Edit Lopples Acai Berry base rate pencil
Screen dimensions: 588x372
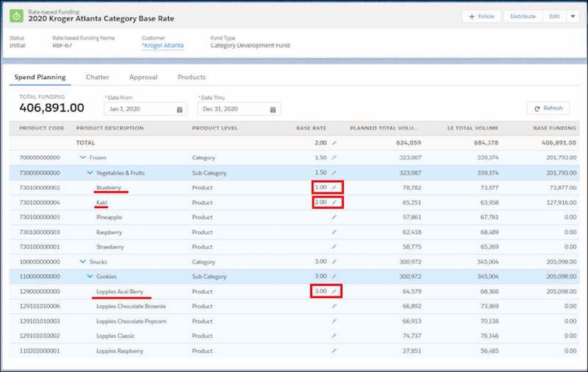(x=334, y=291)
